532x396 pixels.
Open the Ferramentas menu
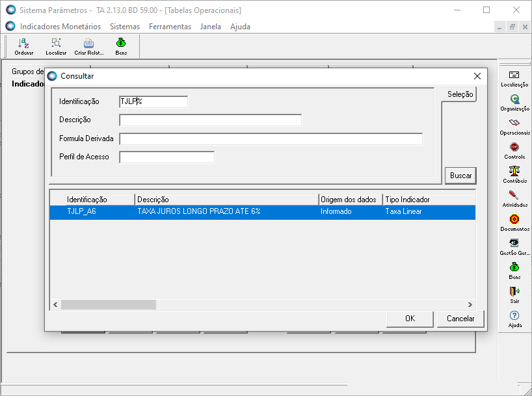[x=170, y=27]
